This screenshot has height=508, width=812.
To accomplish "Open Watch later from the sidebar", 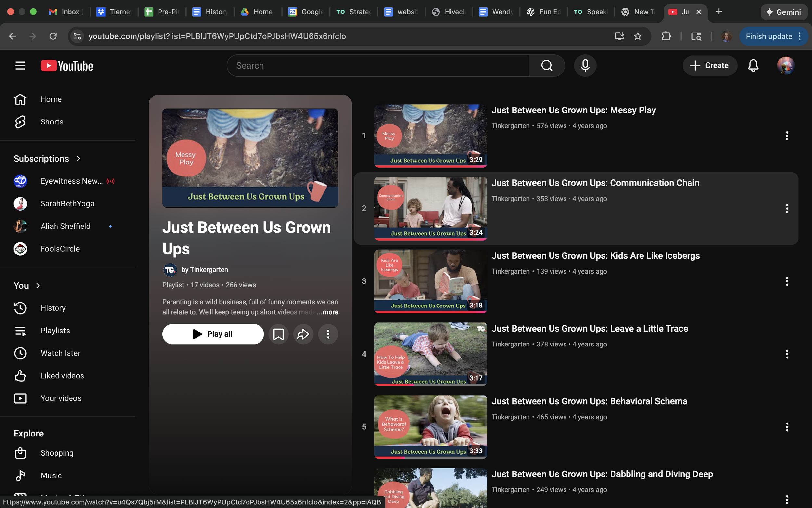I will (x=60, y=353).
